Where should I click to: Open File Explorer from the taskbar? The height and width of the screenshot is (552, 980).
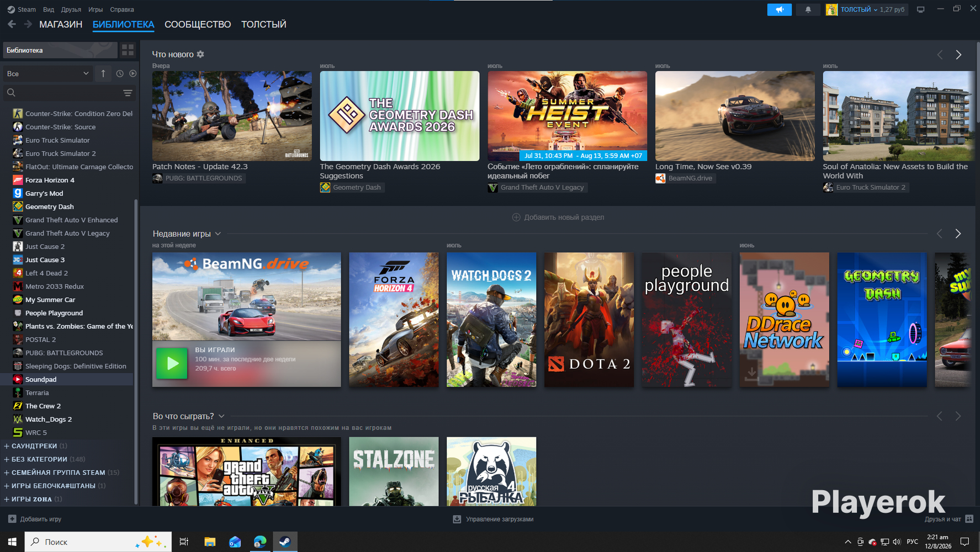tap(210, 542)
